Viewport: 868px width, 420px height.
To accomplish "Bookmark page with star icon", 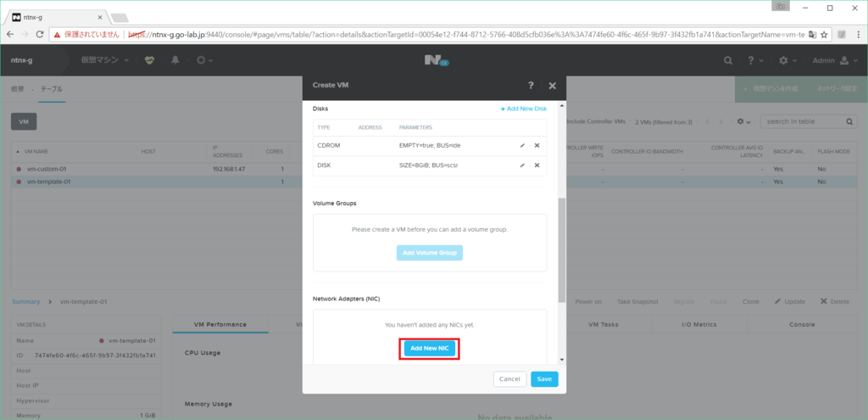I will (x=824, y=34).
